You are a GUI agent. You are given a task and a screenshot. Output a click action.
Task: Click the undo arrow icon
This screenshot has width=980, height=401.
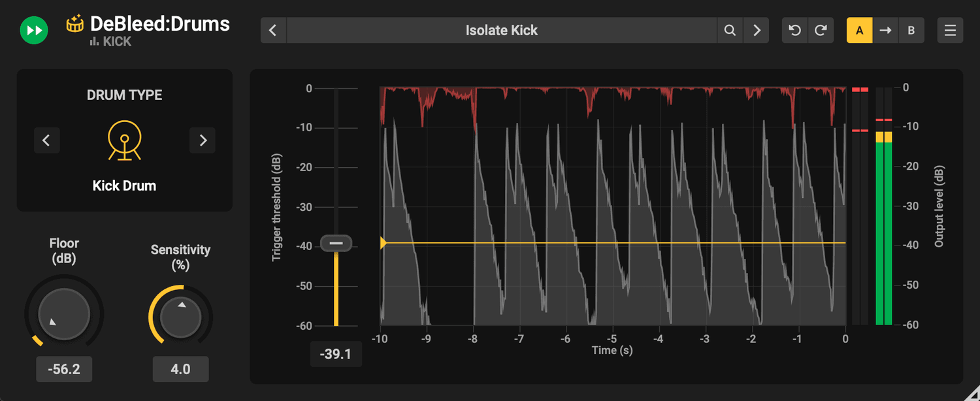(794, 30)
